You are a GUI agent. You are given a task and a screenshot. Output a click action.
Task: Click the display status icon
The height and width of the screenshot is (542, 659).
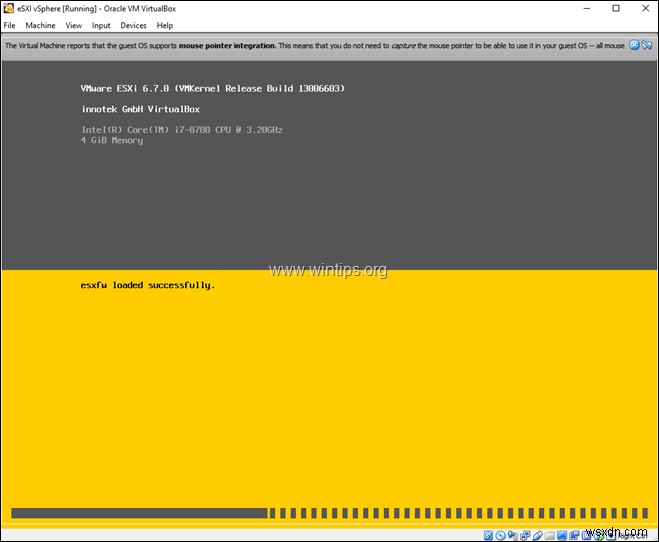pyautogui.click(x=562, y=535)
